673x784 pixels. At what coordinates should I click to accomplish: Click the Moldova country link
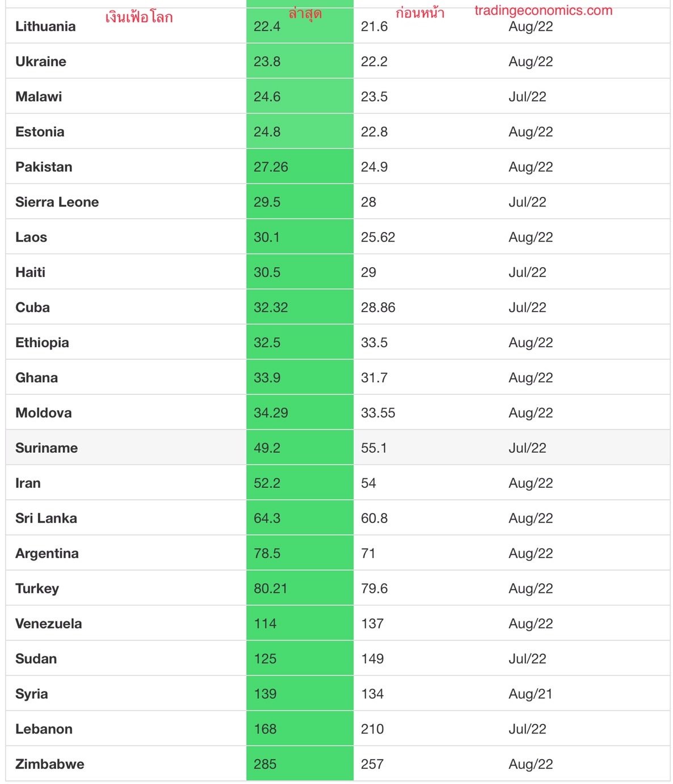click(43, 414)
